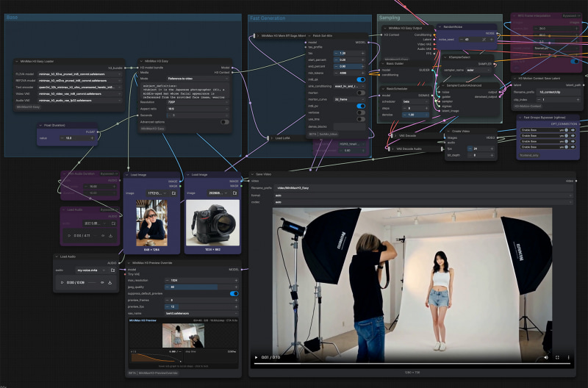Open the Aspect ratio dropdown
The height and width of the screenshot is (388, 588).
pyautogui.click(x=198, y=109)
